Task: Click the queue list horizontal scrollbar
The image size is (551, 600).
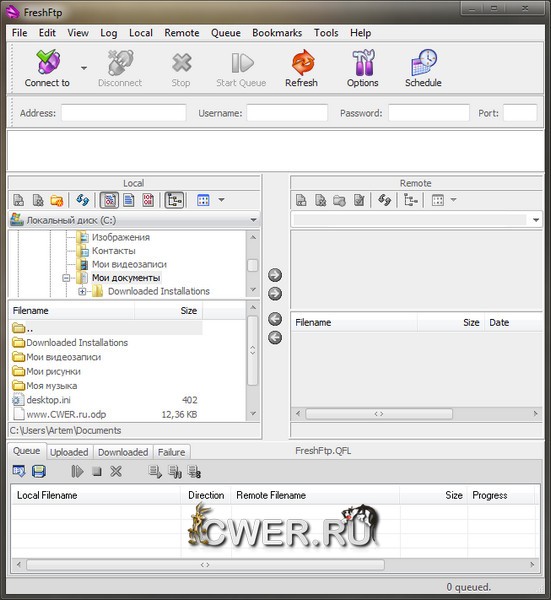Action: (x=205, y=565)
